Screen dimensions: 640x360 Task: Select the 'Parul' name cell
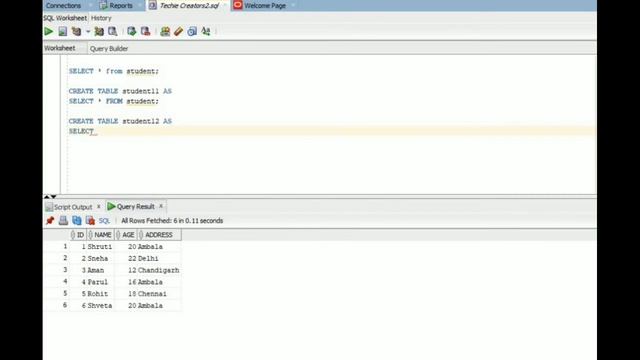point(100,282)
